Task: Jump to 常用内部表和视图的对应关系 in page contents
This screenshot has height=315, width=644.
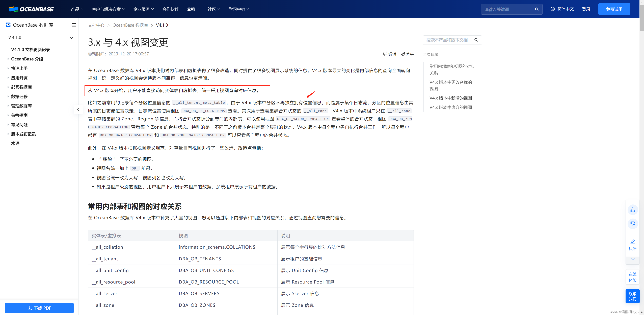Action: [452, 70]
